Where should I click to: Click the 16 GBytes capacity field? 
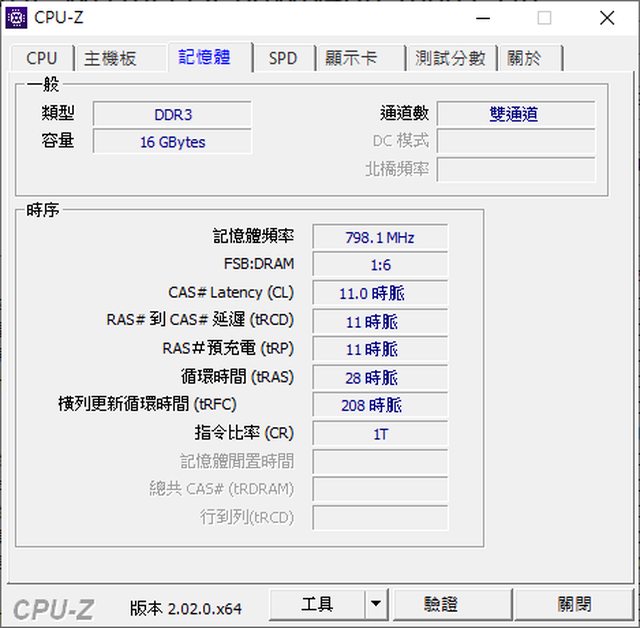tap(172, 142)
